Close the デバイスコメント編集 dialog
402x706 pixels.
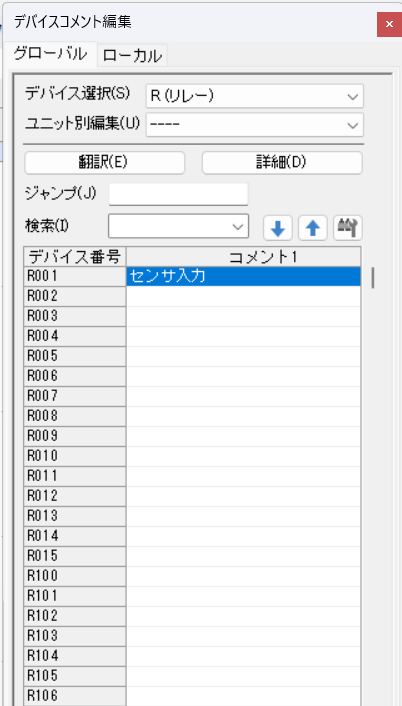[x=389, y=24]
